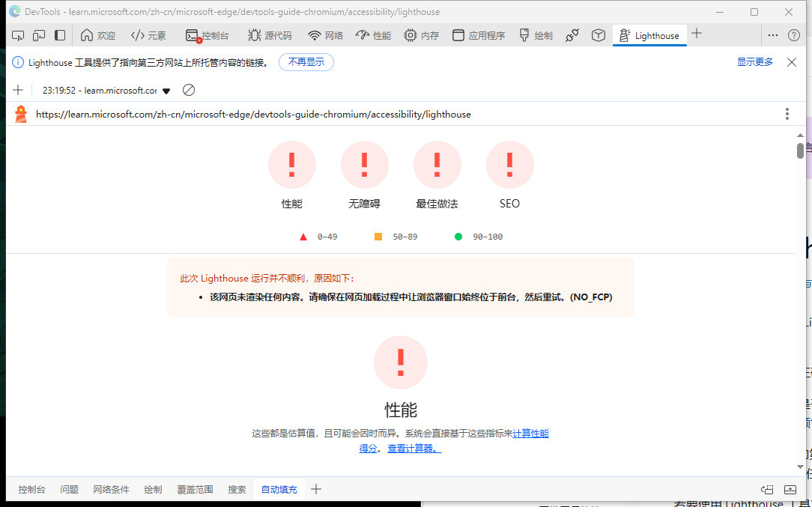Open the 控制台 drawer tab at bottom
Image resolution: width=812 pixels, height=507 pixels.
(x=31, y=489)
